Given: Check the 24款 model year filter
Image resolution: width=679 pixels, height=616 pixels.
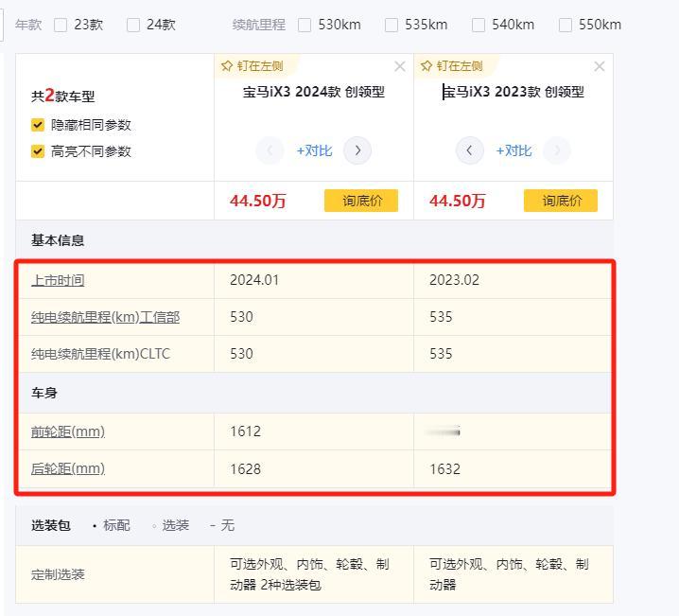Looking at the screenshot, I should (133, 26).
